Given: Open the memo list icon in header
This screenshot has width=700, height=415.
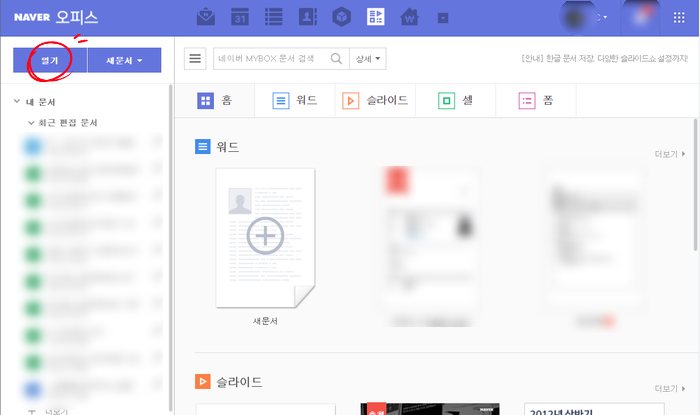Looking at the screenshot, I should click(274, 17).
